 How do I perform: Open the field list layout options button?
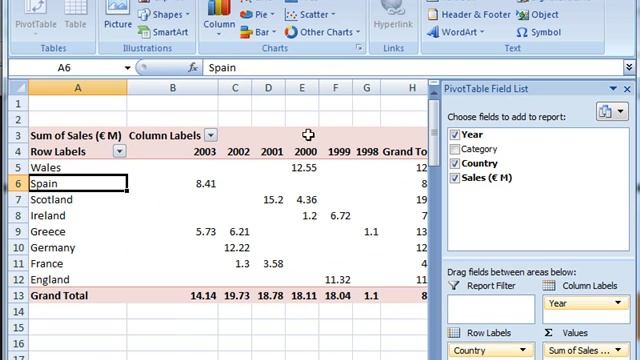click(611, 111)
